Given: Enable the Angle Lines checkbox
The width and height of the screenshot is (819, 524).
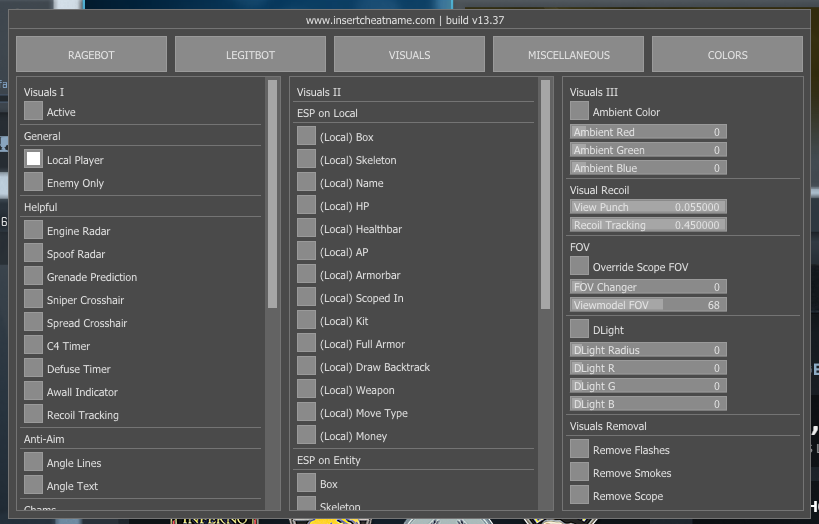Looking at the screenshot, I should [34, 462].
